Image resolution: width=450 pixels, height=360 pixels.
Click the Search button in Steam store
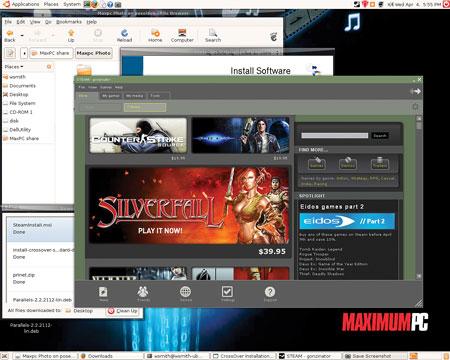[x=380, y=136]
